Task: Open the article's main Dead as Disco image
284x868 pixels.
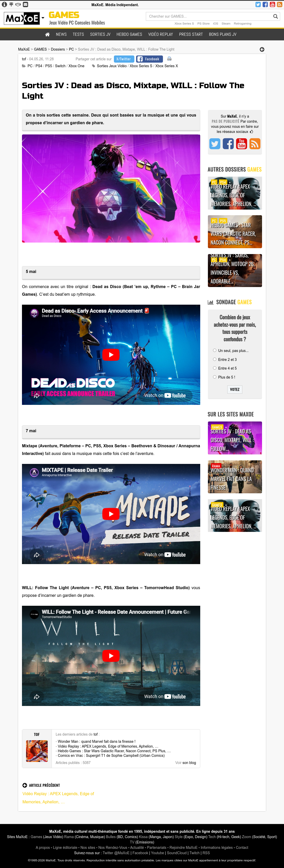Action: pos(111,188)
